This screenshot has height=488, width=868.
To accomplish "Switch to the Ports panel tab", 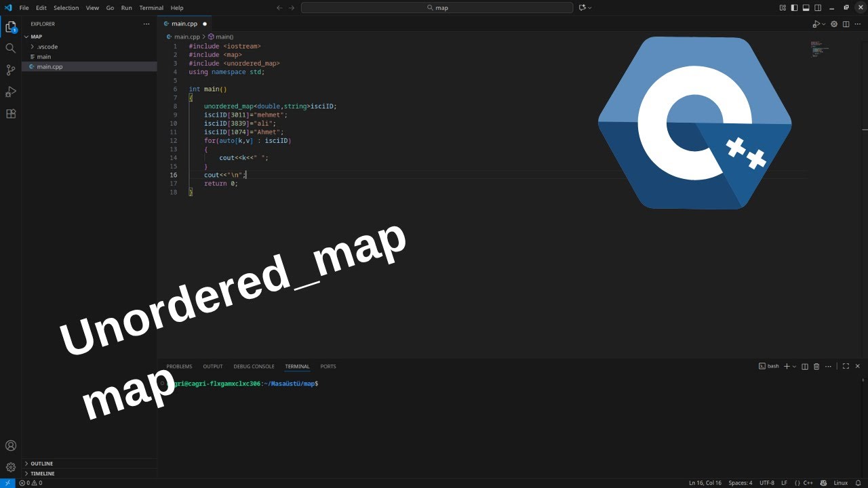I will pos(328,366).
